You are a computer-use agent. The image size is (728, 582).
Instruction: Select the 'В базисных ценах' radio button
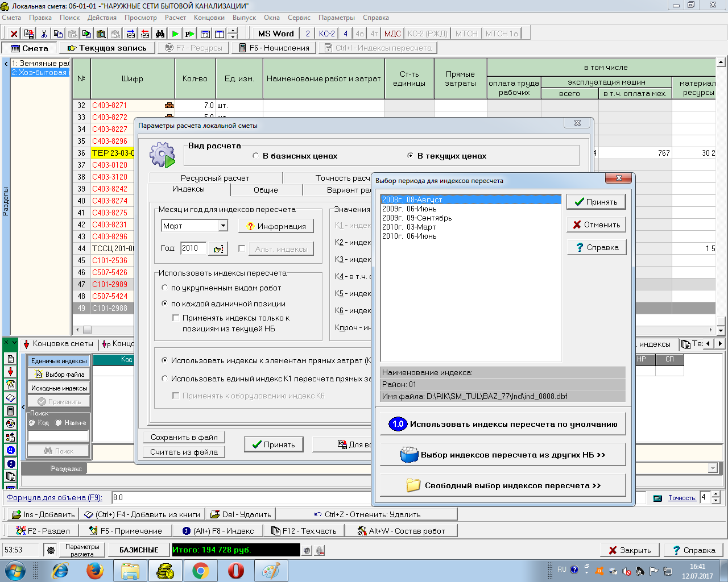(255, 156)
